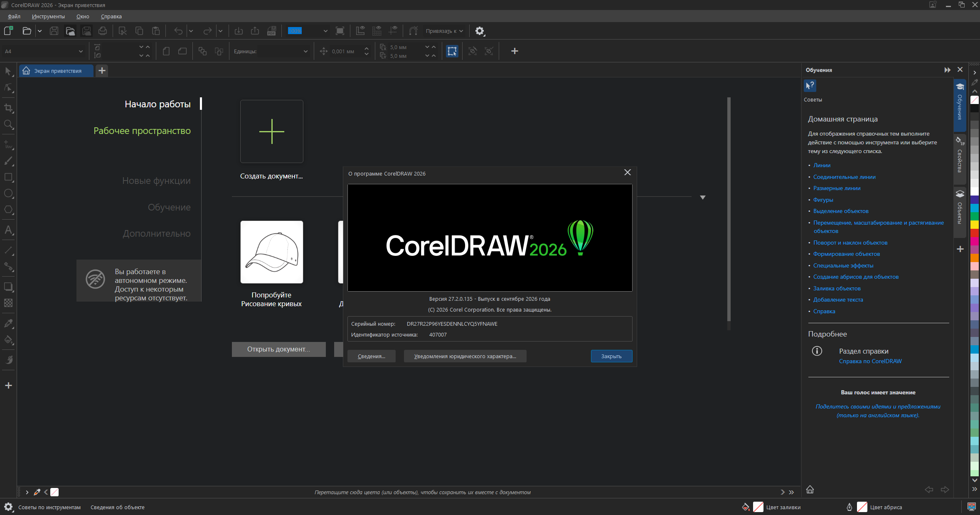The height and width of the screenshot is (515, 980).
Task: Select the Text tool in toolbox
Action: (x=8, y=230)
